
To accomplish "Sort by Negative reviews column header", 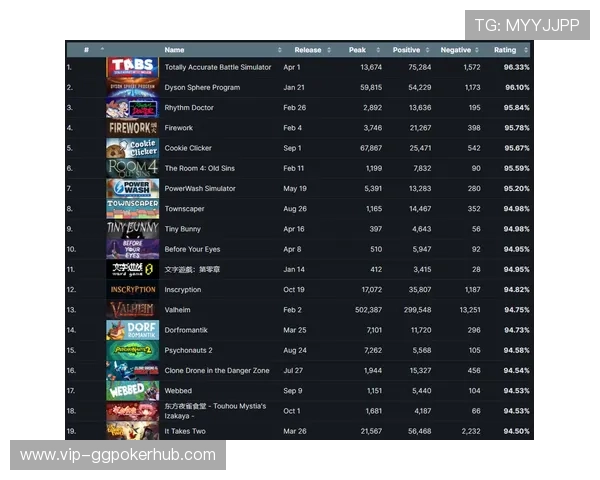I will click(455, 50).
